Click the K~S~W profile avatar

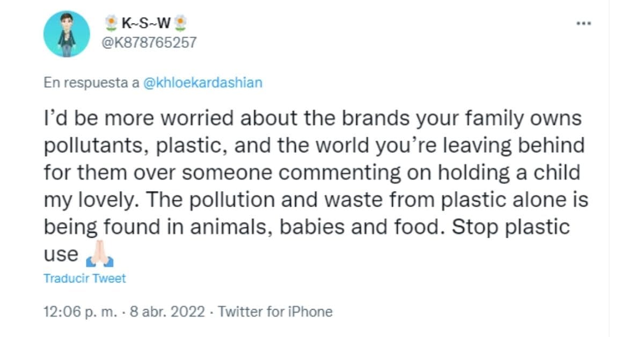(67, 34)
